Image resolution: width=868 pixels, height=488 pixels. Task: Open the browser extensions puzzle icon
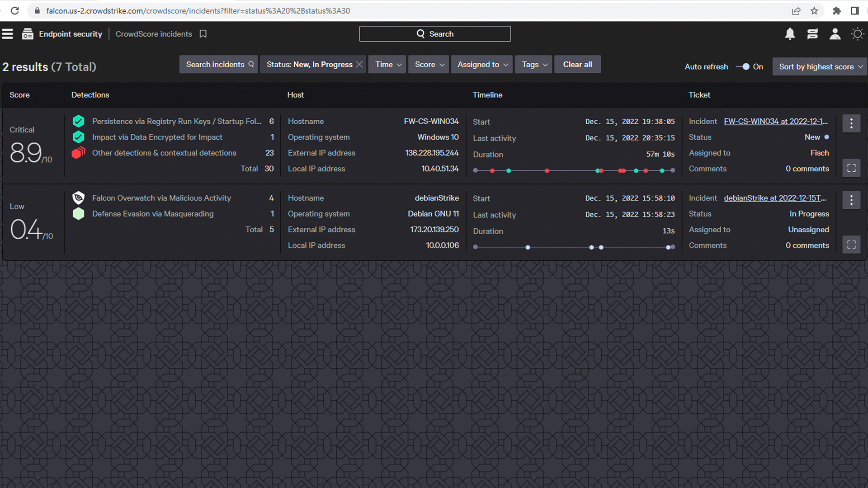pos(837,11)
